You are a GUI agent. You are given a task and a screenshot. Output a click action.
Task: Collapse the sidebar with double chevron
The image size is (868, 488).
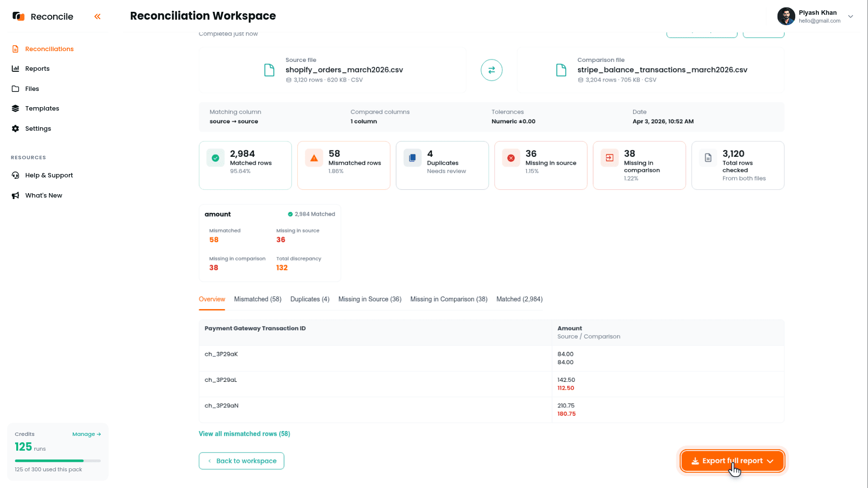[97, 16]
